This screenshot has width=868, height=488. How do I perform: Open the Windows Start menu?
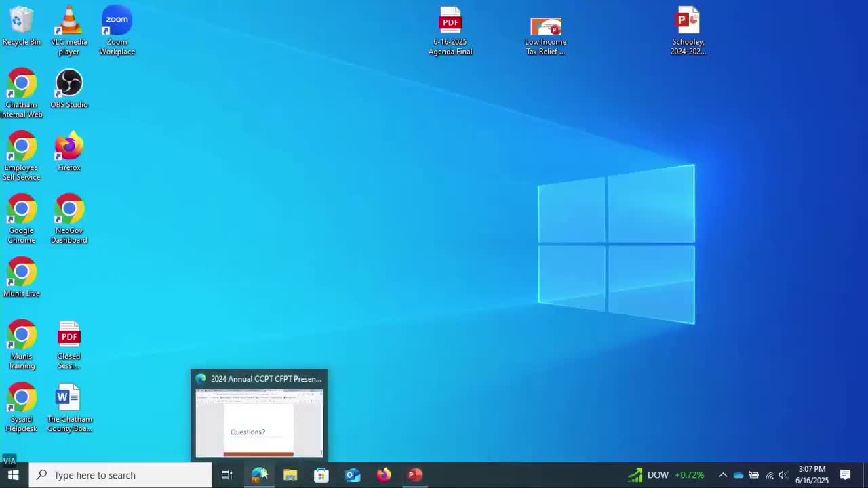(13, 475)
